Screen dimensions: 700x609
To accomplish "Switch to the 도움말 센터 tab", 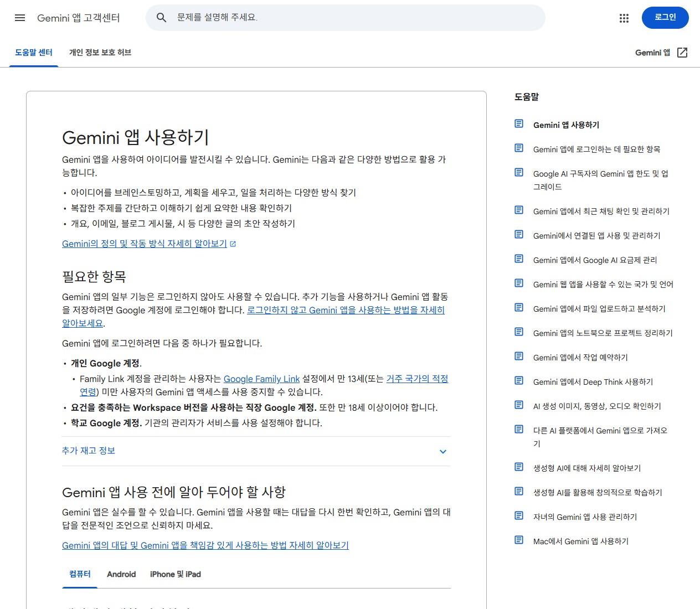I will click(x=34, y=53).
